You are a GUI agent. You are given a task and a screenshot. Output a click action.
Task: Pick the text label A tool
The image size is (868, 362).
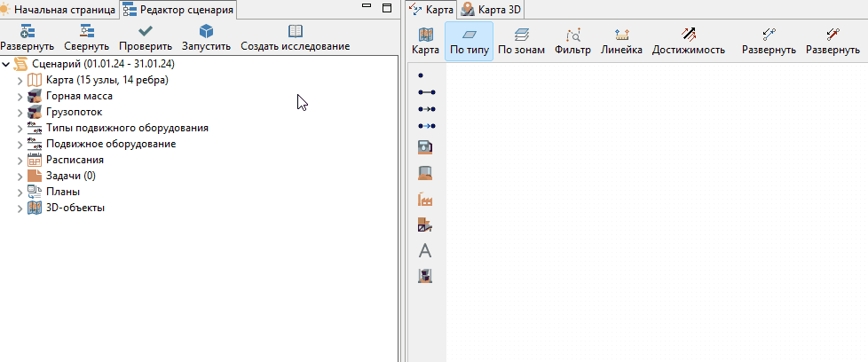click(x=424, y=251)
